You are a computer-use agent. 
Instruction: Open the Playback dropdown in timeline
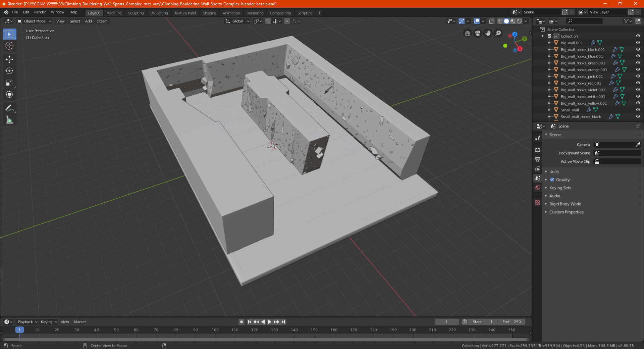28,322
